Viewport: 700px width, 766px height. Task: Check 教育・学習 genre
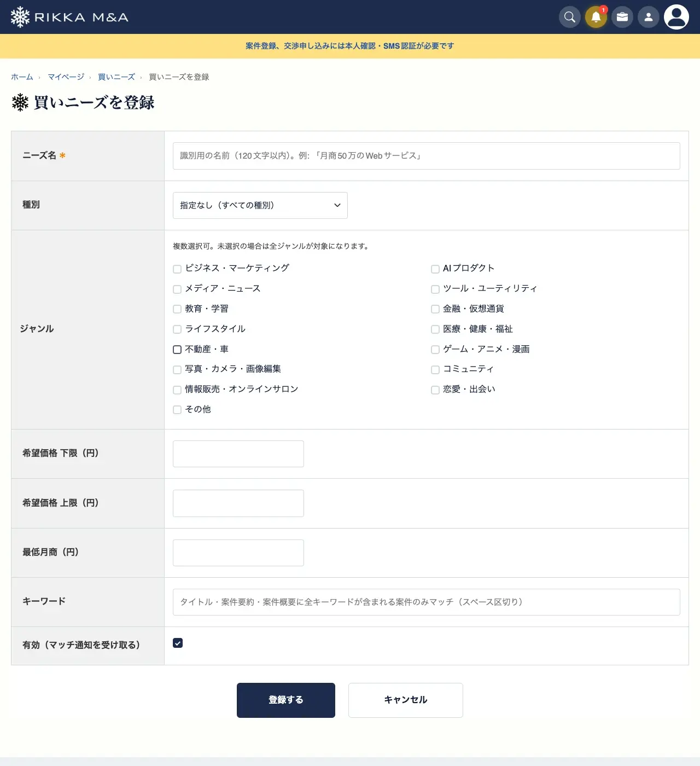tap(177, 309)
